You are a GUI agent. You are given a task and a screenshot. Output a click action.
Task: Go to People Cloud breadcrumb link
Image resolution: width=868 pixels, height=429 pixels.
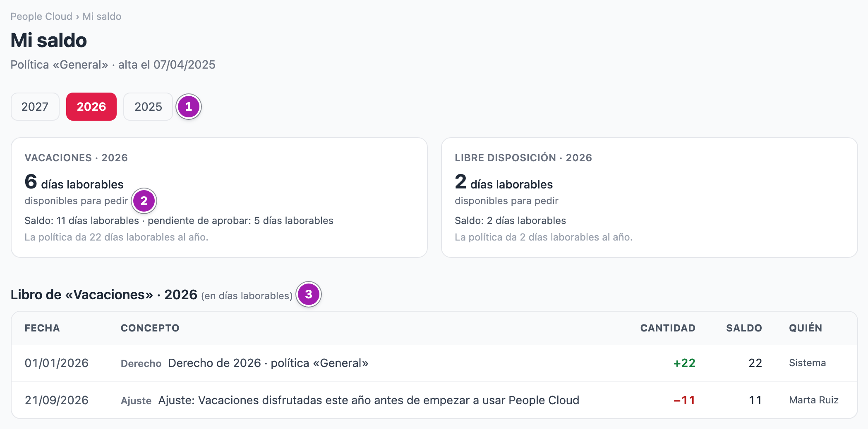pyautogui.click(x=41, y=17)
